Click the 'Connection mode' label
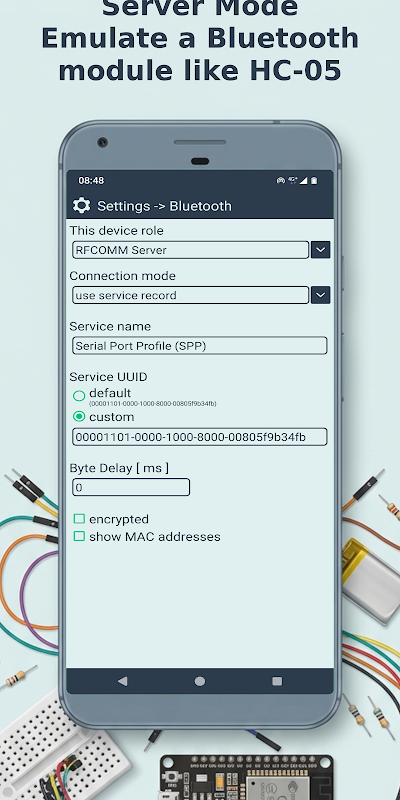 (122, 276)
